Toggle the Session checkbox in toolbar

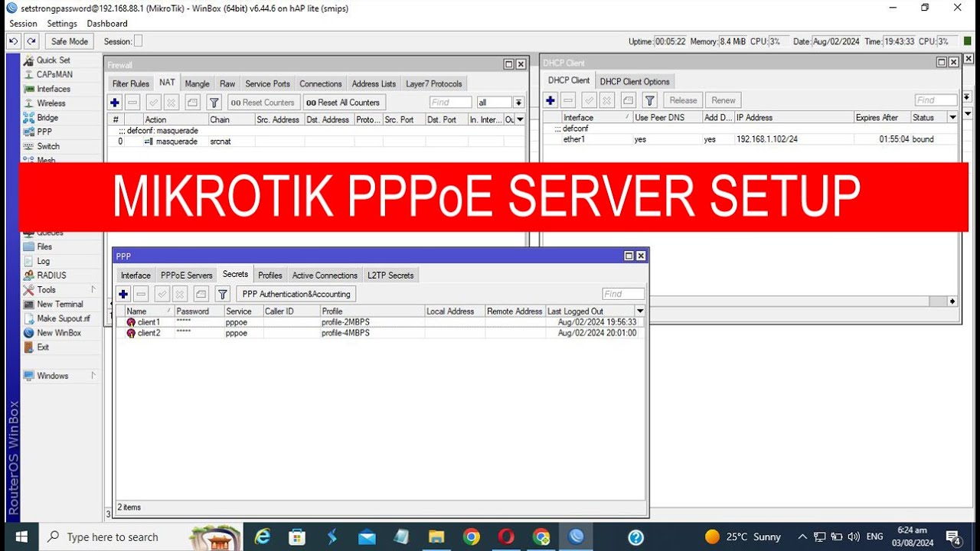pos(138,41)
